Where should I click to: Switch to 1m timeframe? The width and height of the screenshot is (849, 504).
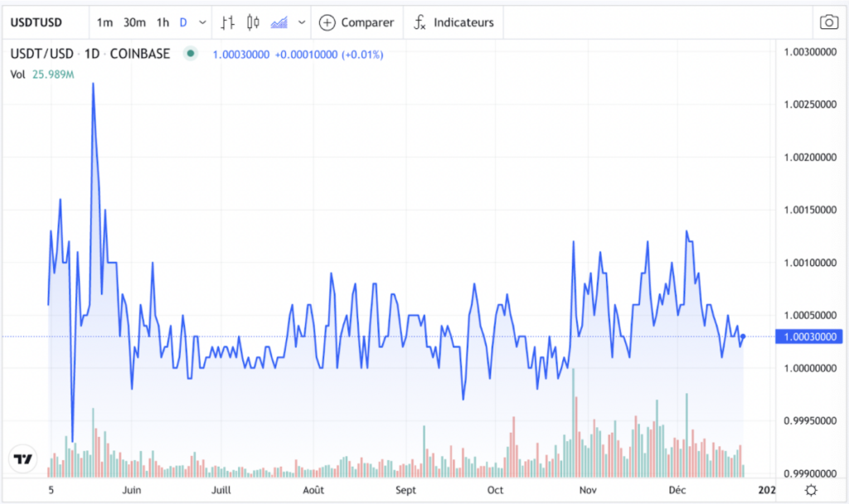click(x=104, y=22)
